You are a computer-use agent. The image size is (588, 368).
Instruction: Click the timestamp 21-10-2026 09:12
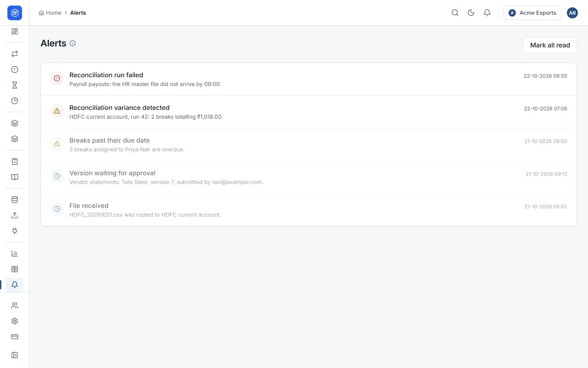point(546,174)
